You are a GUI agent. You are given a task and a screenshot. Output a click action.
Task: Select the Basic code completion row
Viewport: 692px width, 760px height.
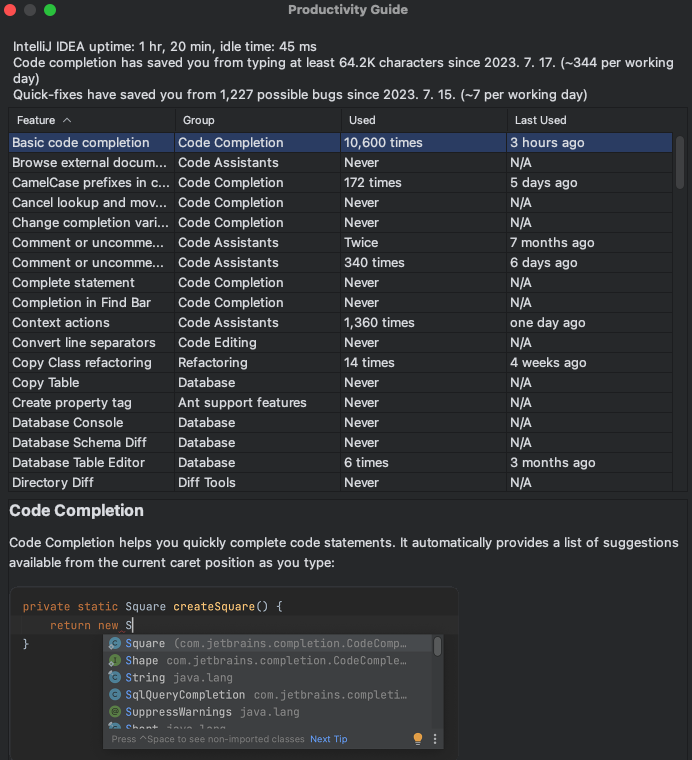click(340, 142)
